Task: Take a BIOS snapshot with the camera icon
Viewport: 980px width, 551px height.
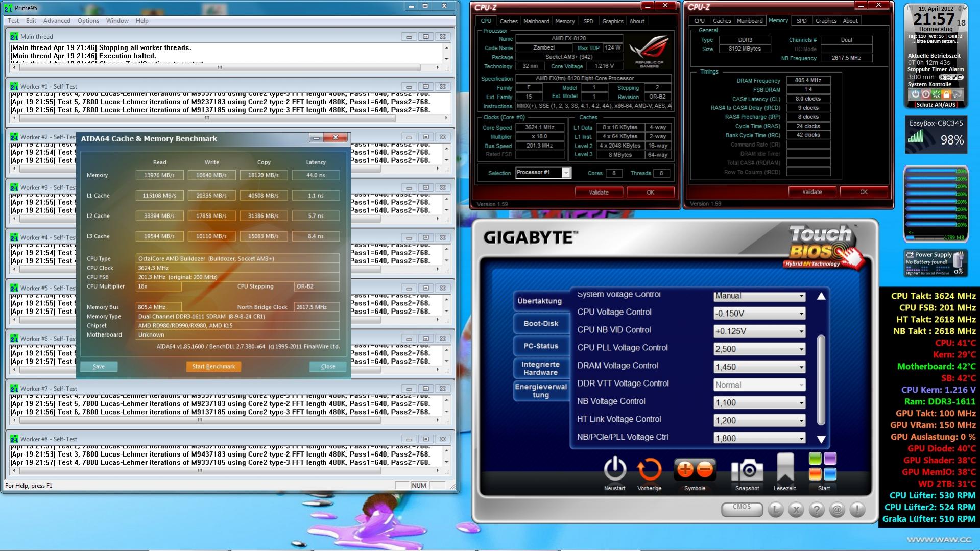Action: tap(747, 470)
